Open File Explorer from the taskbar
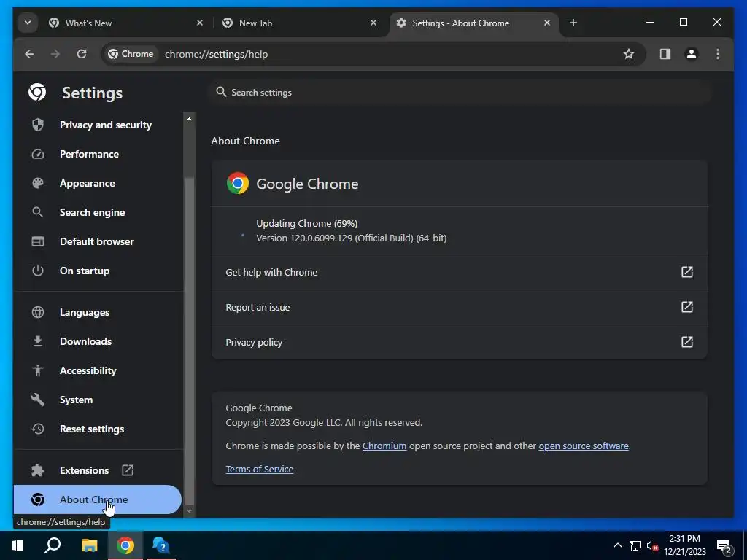 (89, 545)
